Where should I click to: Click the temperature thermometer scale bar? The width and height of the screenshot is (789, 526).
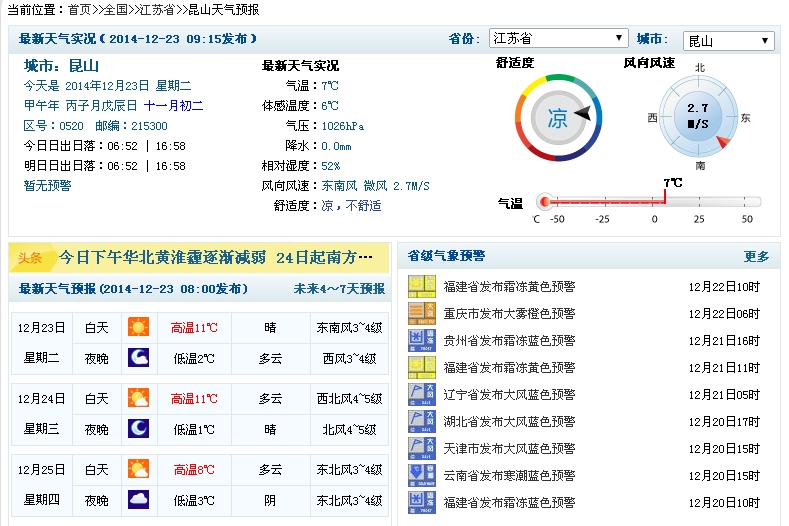pyautogui.click(x=650, y=202)
